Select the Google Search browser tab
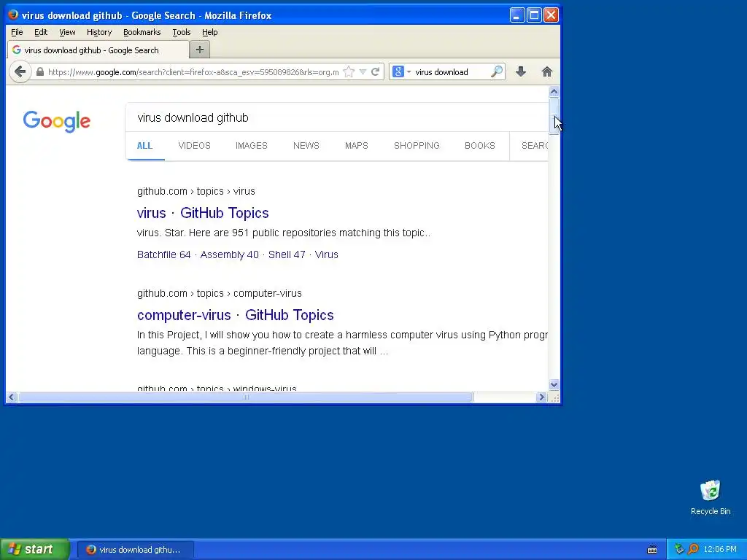The image size is (747, 560). click(98, 50)
